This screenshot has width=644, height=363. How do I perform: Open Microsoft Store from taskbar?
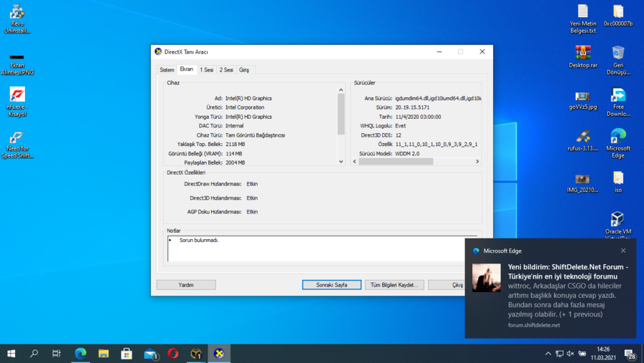pyautogui.click(x=127, y=354)
